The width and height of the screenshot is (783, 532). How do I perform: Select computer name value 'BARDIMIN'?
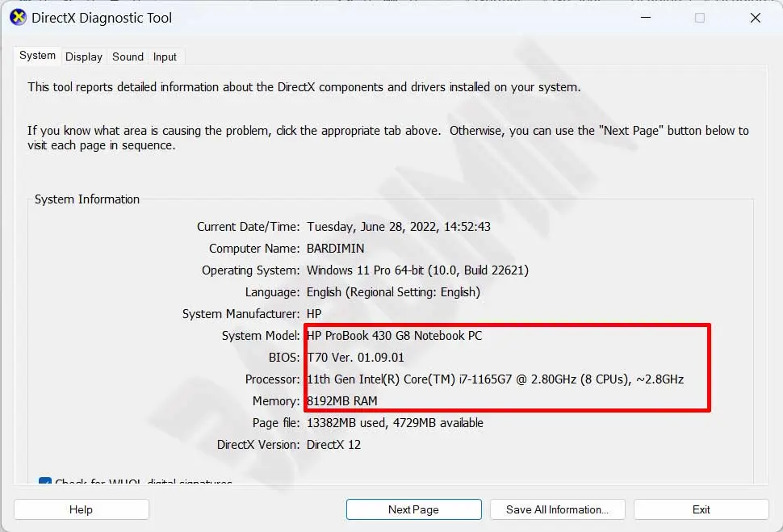[336, 249]
